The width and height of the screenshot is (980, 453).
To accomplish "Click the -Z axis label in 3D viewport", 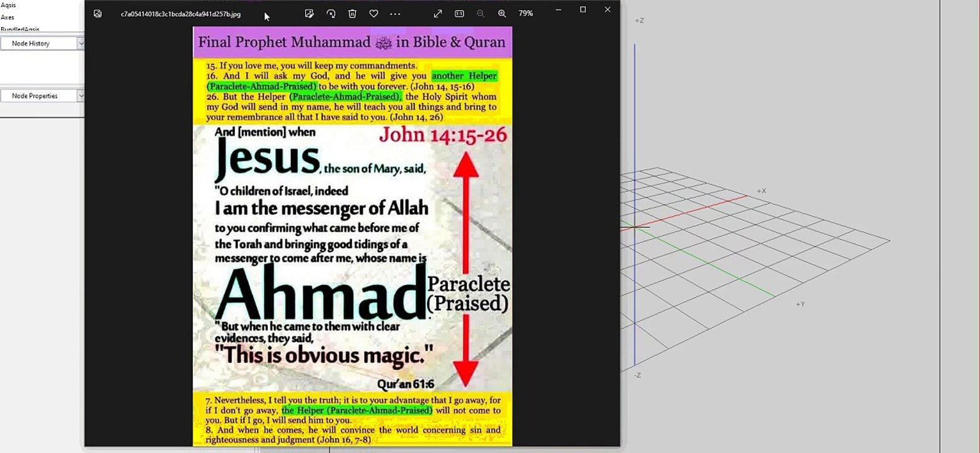I will pyautogui.click(x=638, y=375).
